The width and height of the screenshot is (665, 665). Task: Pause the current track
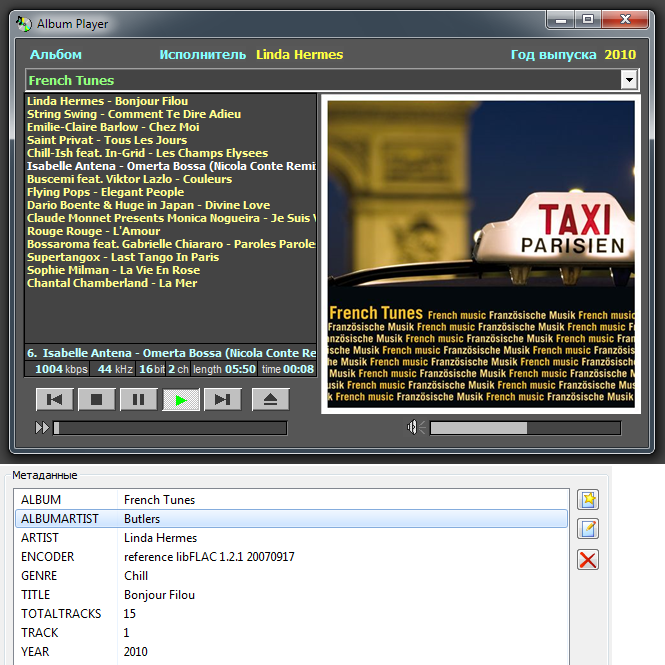click(139, 400)
